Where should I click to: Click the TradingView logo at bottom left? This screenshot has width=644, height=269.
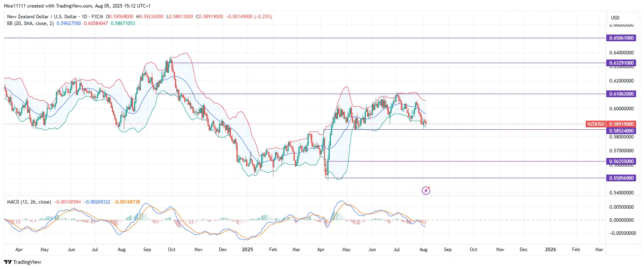(x=23, y=262)
